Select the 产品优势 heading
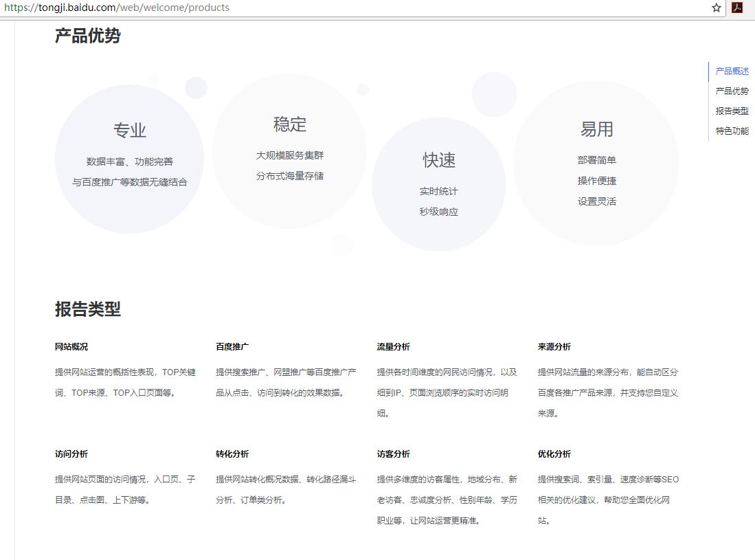This screenshot has width=755, height=560. pyautogui.click(x=88, y=36)
